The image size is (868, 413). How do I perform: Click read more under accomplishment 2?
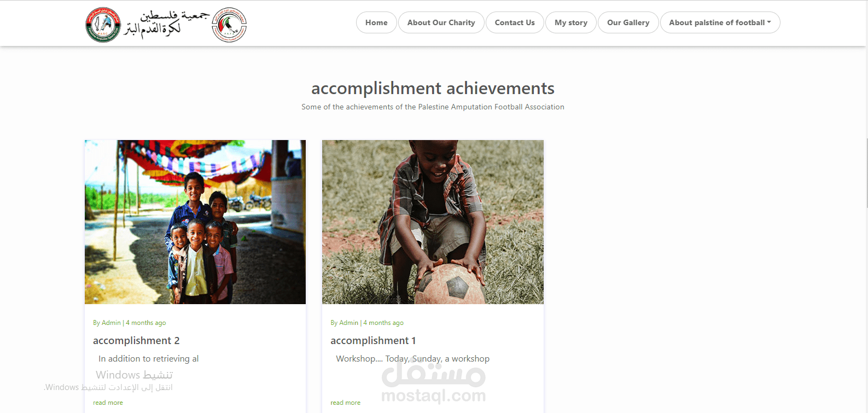click(108, 403)
